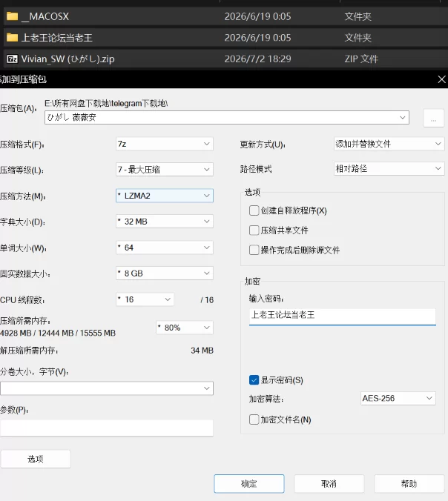Open the 路径模式 相对路径 dropdown
The image size is (448, 501).
389,168
